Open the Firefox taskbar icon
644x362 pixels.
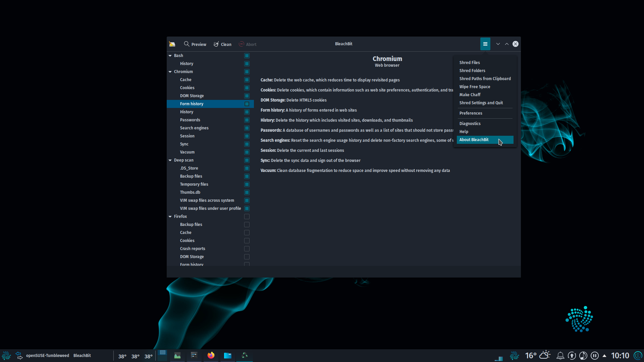[211, 355]
